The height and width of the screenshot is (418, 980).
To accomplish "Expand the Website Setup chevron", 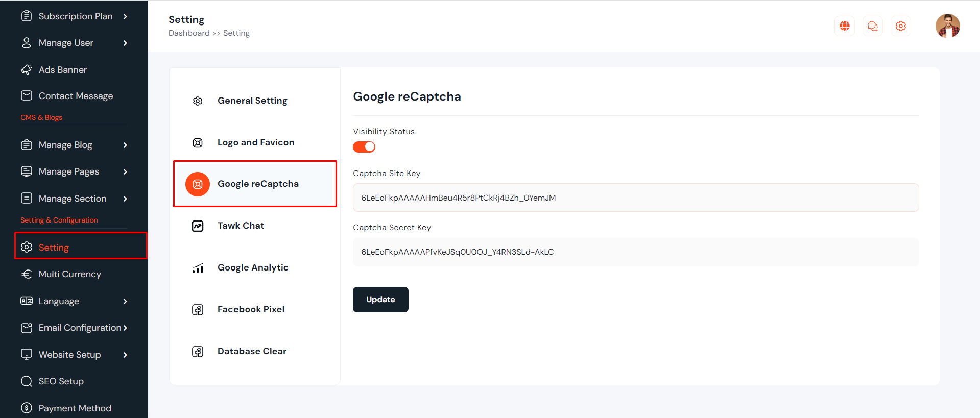I will 125,355.
